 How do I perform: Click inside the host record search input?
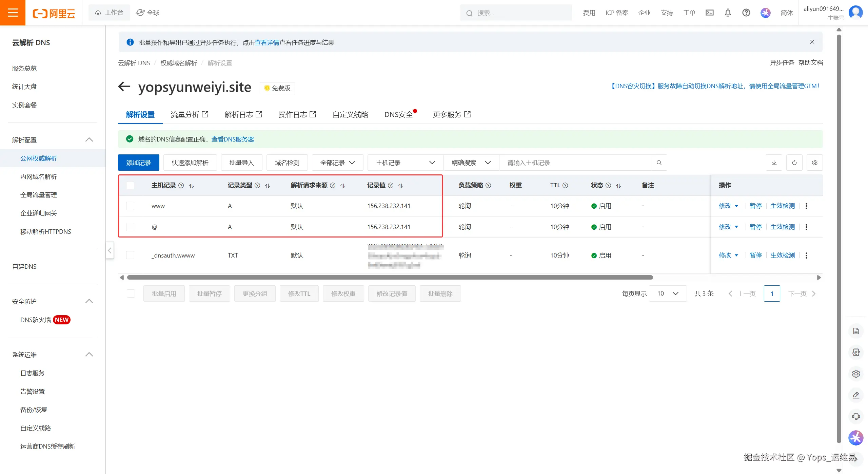click(576, 163)
